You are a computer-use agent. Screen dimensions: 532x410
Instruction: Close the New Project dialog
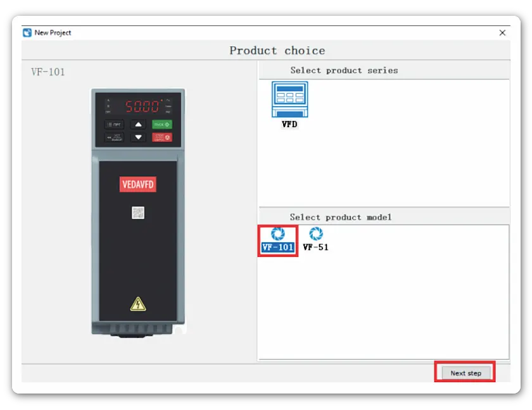[x=502, y=33]
